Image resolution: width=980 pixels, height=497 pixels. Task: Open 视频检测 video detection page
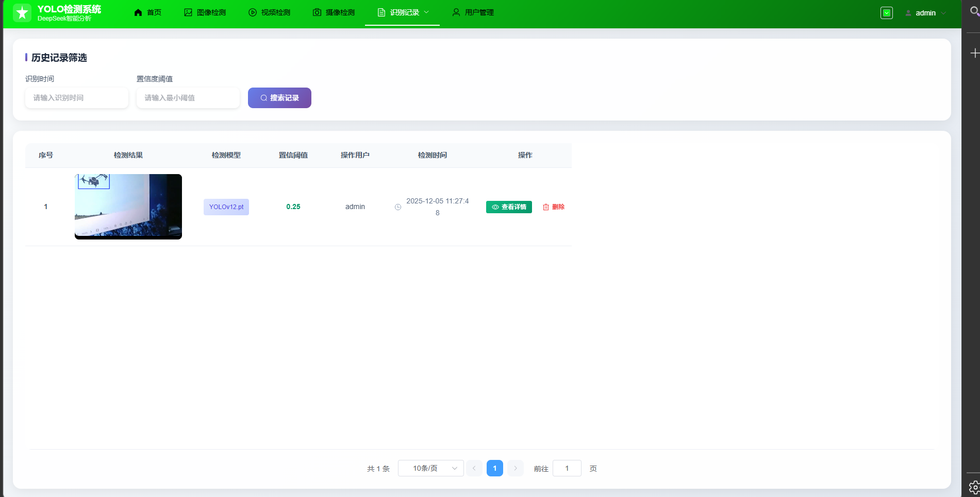[269, 12]
